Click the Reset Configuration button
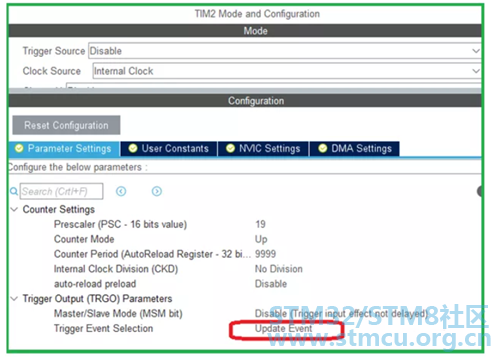Image resolution: width=500 pixels, height=361 pixels. 66,125
